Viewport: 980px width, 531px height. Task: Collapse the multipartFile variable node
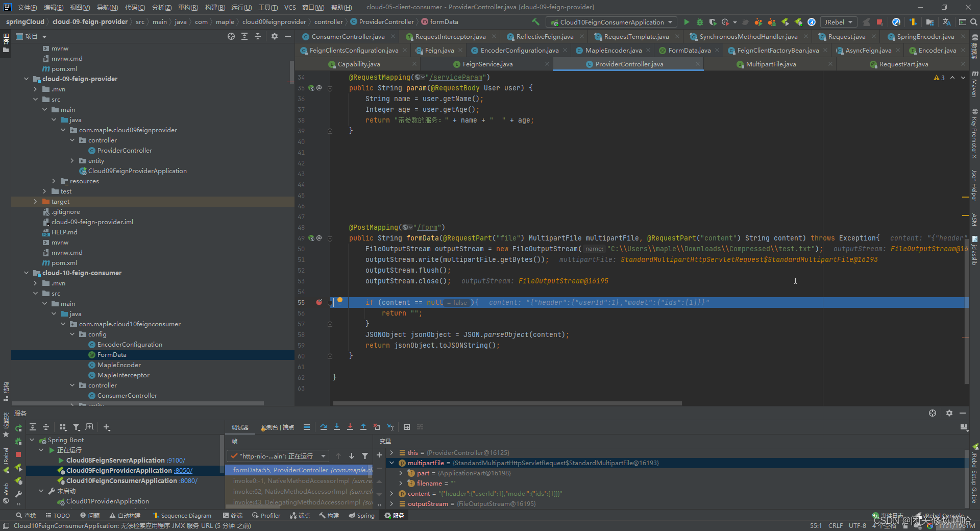391,463
